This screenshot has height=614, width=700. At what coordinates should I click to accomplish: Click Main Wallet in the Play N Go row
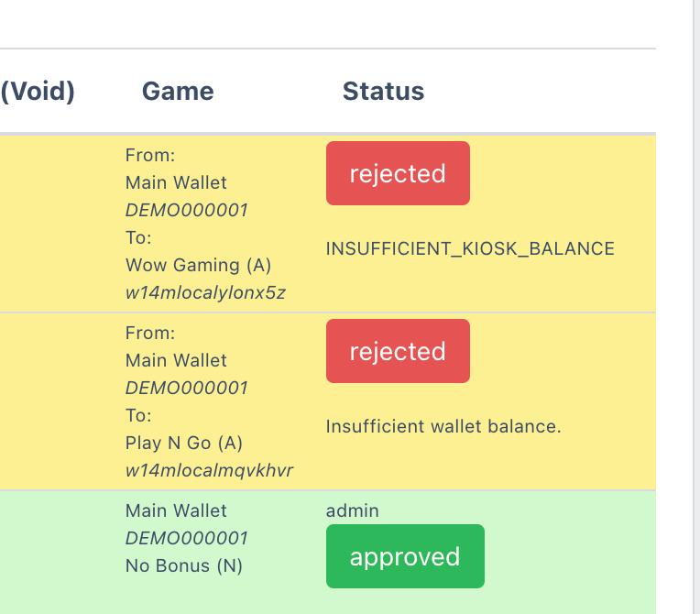[176, 360]
